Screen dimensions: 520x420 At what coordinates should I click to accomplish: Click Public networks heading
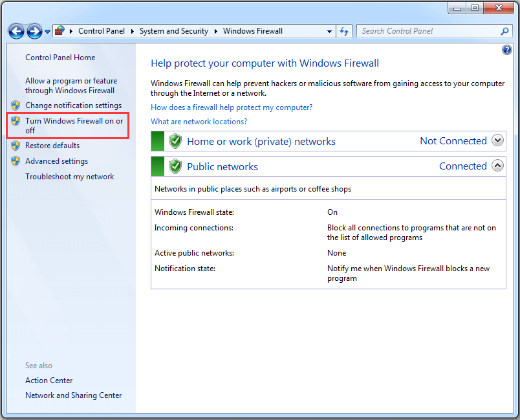(x=222, y=166)
